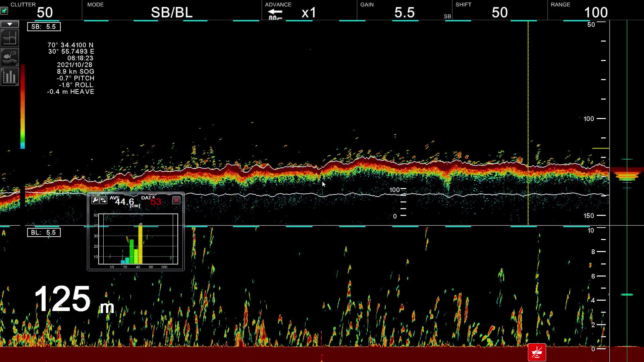Click the date 2021/10/28 readout
644x362 pixels.
[x=74, y=65]
